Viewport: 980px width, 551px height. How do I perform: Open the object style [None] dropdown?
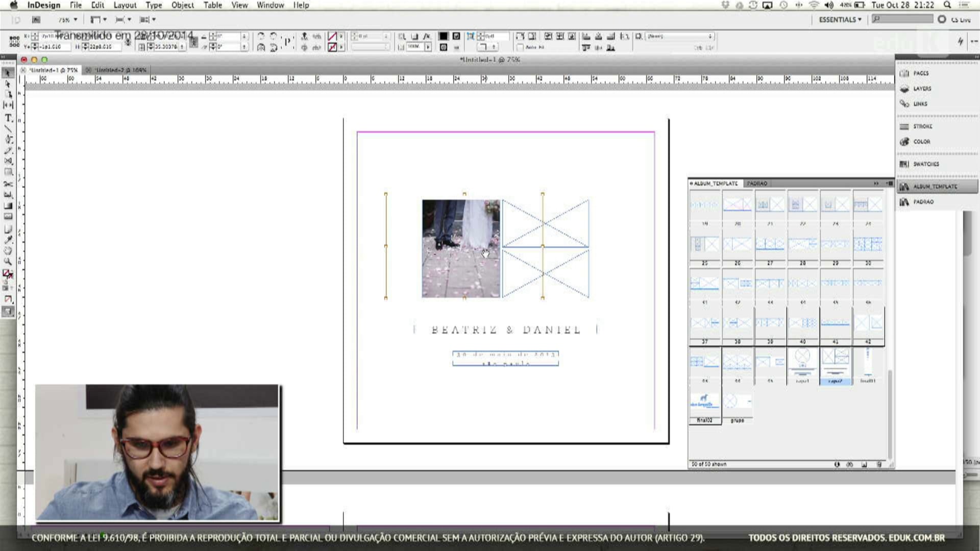(x=679, y=36)
